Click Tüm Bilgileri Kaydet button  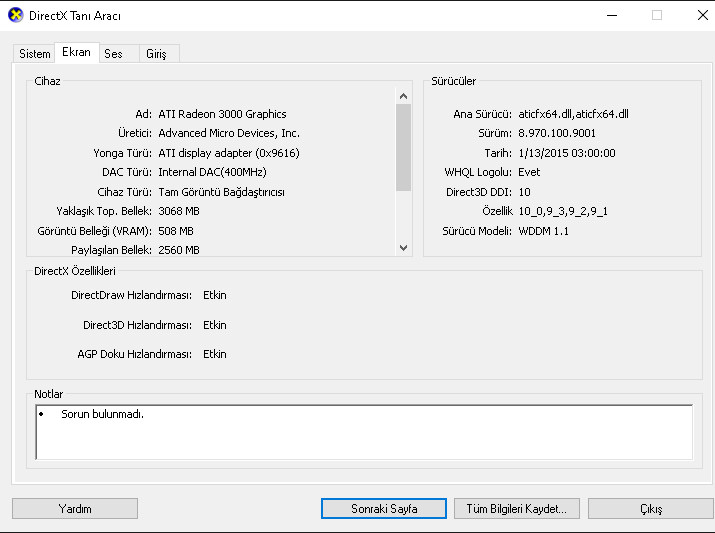tap(517, 508)
